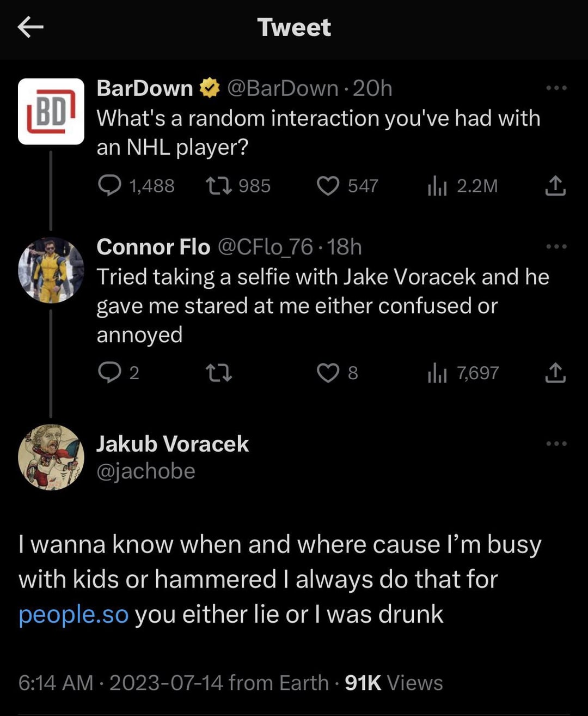Image resolution: width=588 pixels, height=716 pixels.
Task: Open Jakub Voracek's profile avatar
Action: [51, 457]
